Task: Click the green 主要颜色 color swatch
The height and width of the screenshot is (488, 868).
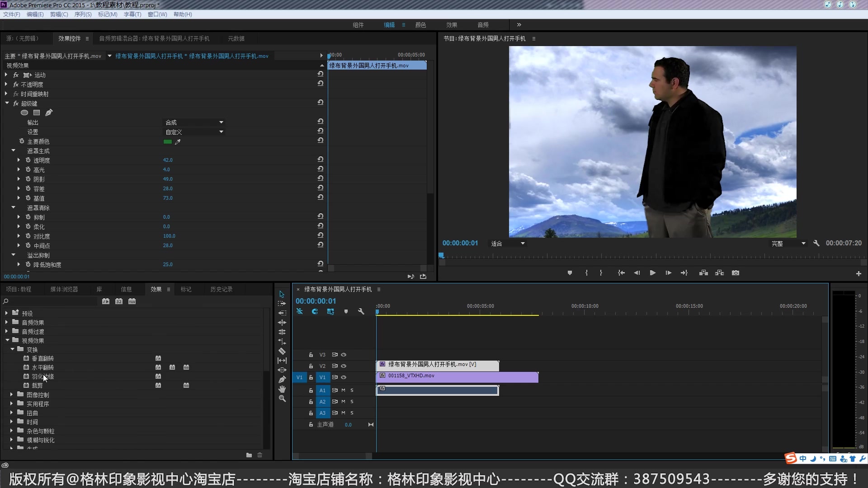Action: click(x=167, y=142)
